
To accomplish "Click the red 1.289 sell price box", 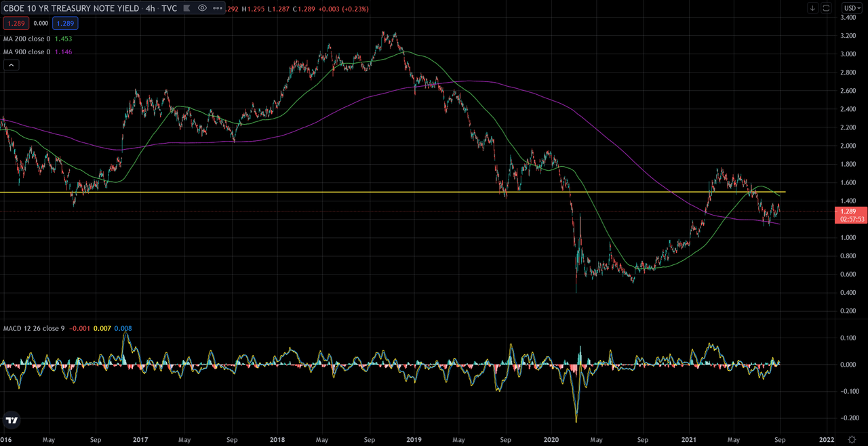I will click(x=15, y=23).
